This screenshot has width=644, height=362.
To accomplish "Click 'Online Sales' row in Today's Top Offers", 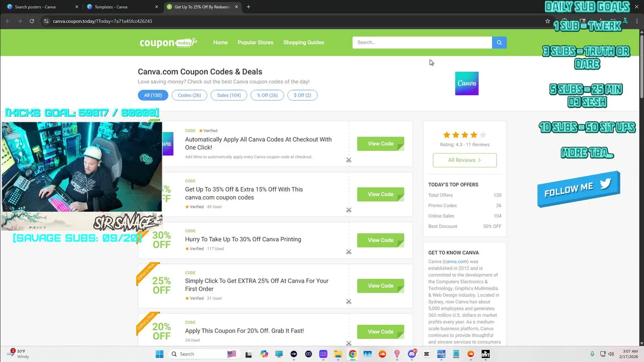I will tap(464, 216).
